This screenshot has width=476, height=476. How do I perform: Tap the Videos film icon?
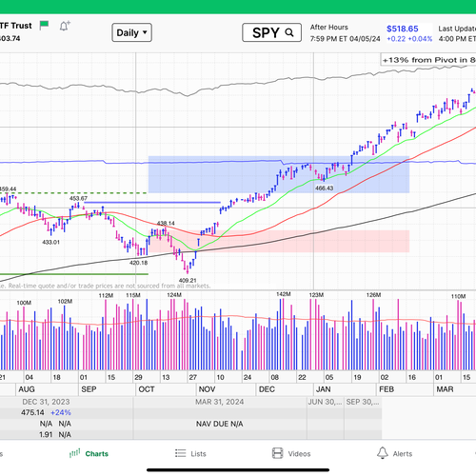[277, 453]
